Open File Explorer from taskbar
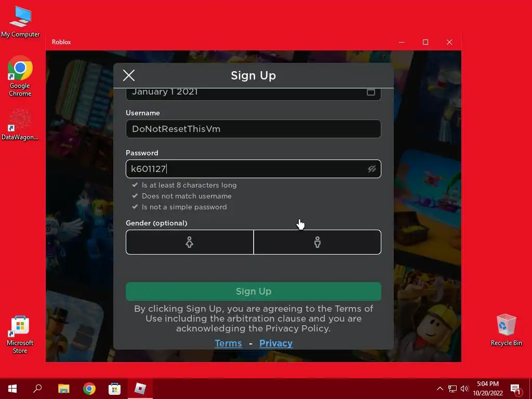The height and width of the screenshot is (399, 532). (x=63, y=389)
